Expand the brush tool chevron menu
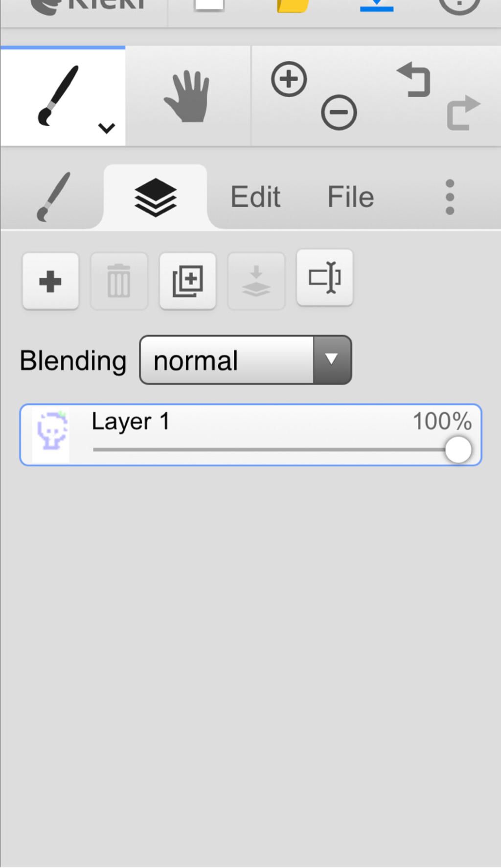This screenshot has width=501, height=868. pos(106,128)
